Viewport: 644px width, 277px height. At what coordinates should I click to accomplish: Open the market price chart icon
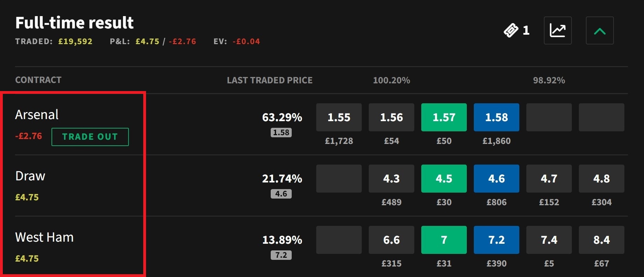[558, 30]
